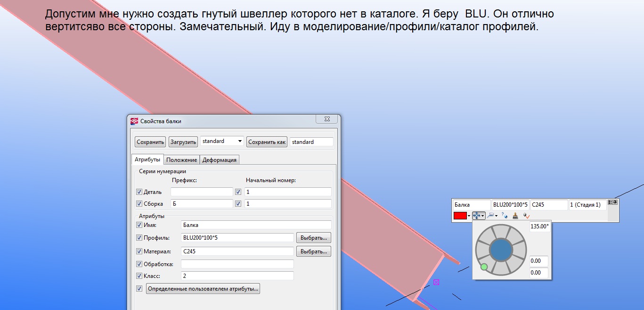Click the green rotation knob on dial

(x=484, y=268)
